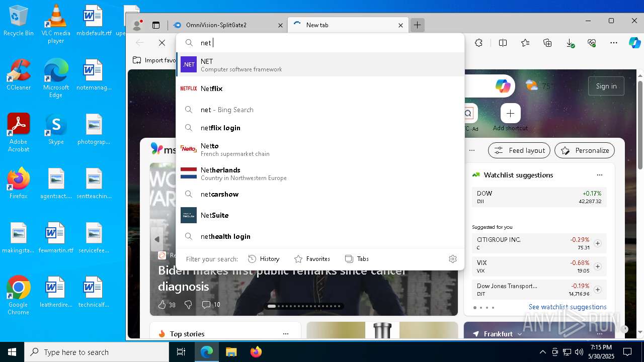The width and height of the screenshot is (644, 362).
Task: Stop loading the page with X button
Action: (x=162, y=43)
